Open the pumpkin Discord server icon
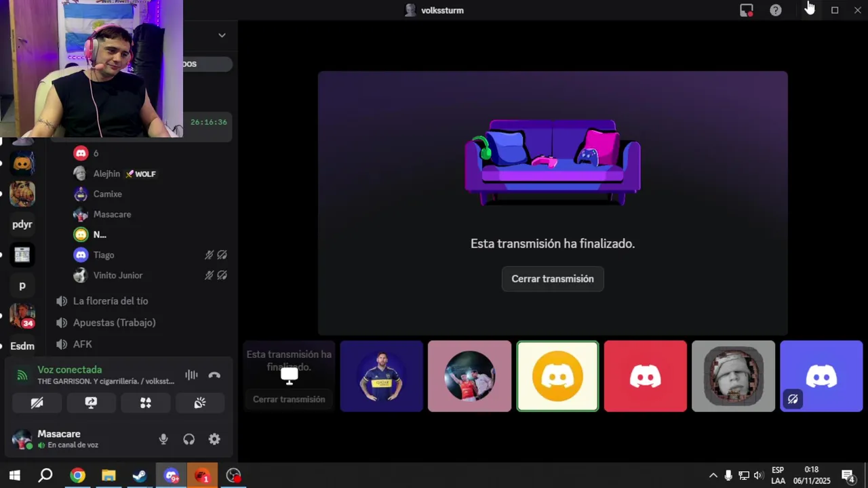The width and height of the screenshot is (868, 488). click(22, 163)
